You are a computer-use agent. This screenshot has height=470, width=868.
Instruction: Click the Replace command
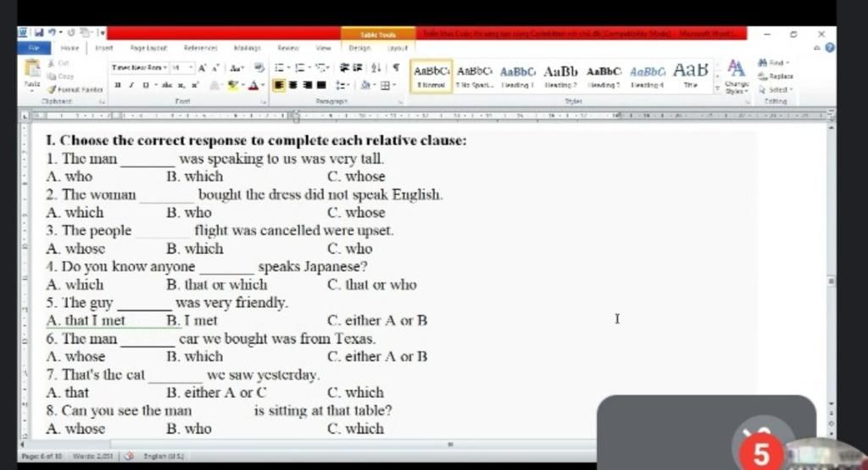click(776, 76)
